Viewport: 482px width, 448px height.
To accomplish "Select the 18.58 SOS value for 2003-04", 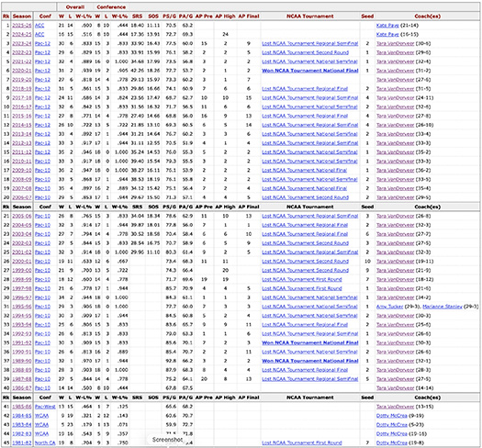I will pyautogui.click(x=153, y=234).
